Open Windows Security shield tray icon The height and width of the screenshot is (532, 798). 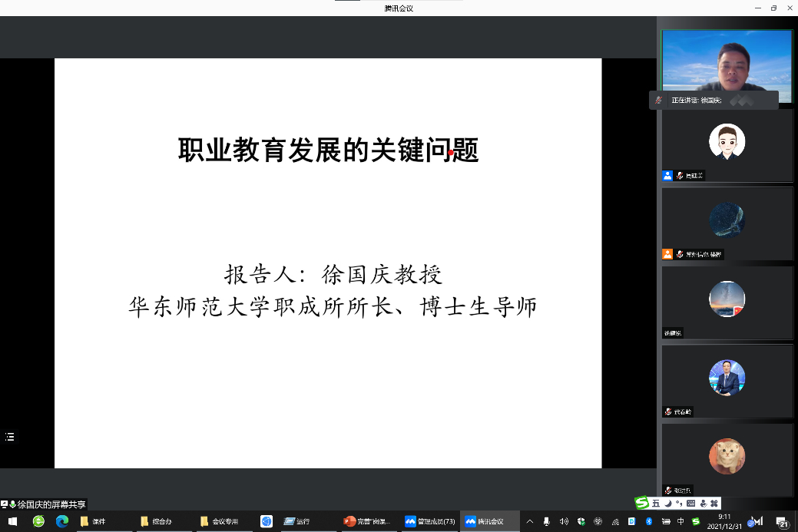581,521
